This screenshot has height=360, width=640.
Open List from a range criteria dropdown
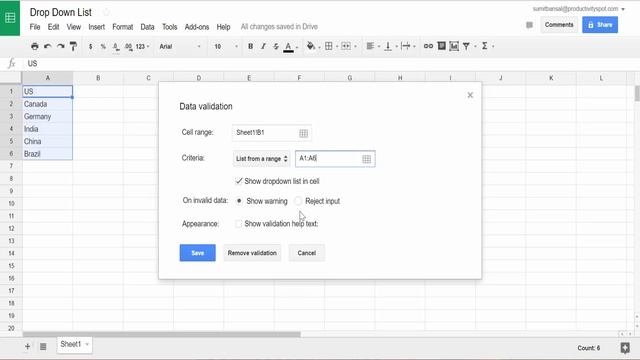click(262, 158)
